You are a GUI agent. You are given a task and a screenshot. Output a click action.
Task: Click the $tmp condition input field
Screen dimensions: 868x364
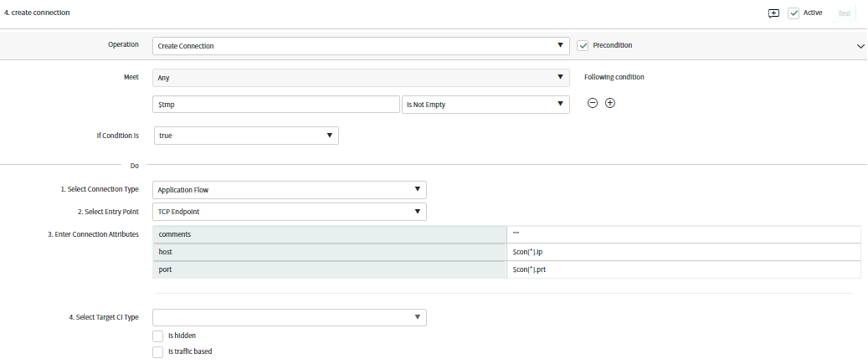point(275,105)
